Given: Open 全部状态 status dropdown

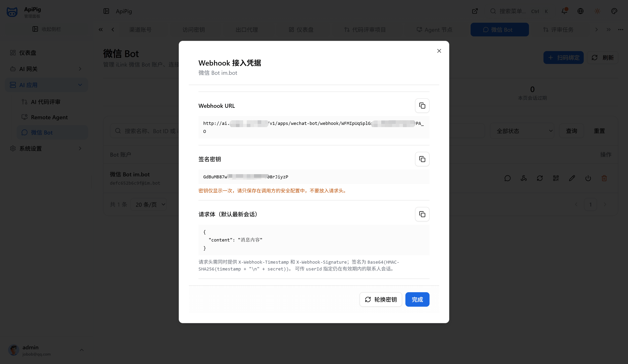Looking at the screenshot, I should coord(522,131).
